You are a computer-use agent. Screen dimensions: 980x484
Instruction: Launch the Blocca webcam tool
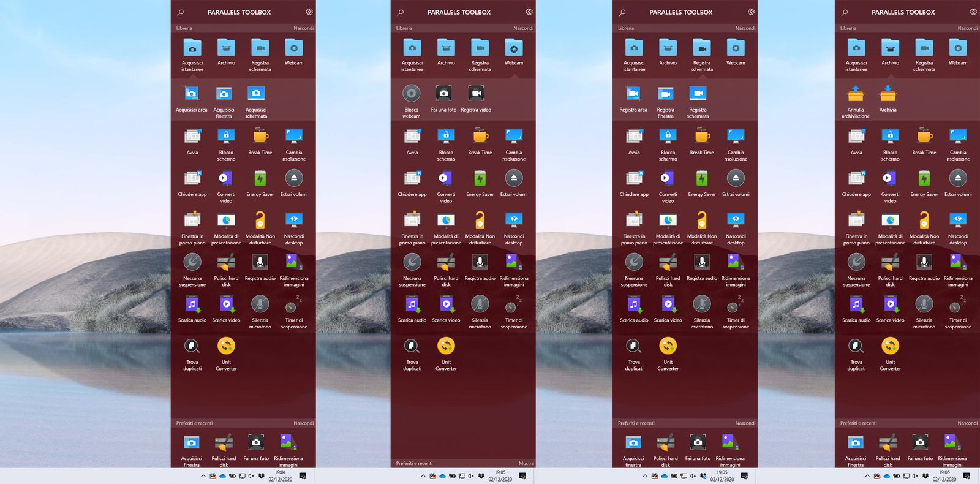pyautogui.click(x=412, y=102)
